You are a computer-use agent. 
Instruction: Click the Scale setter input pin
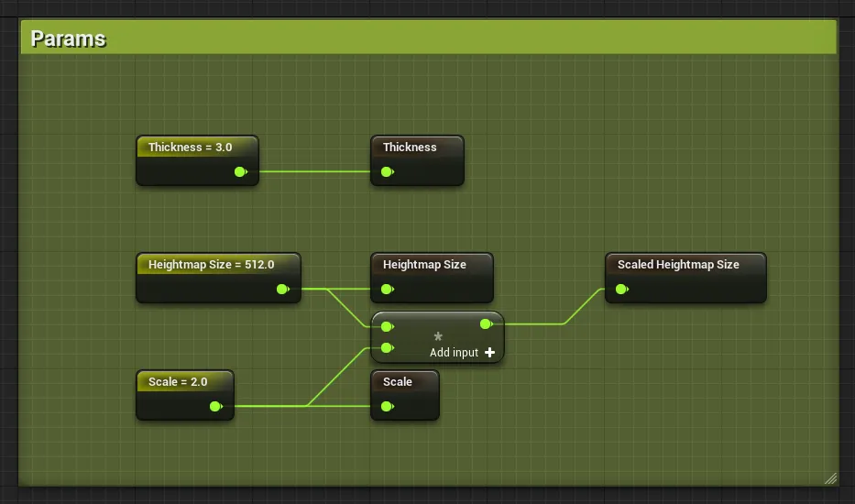(387, 406)
